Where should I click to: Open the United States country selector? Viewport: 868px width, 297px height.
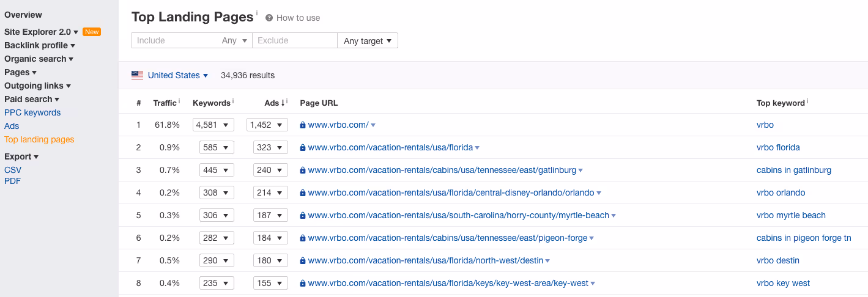(x=178, y=75)
